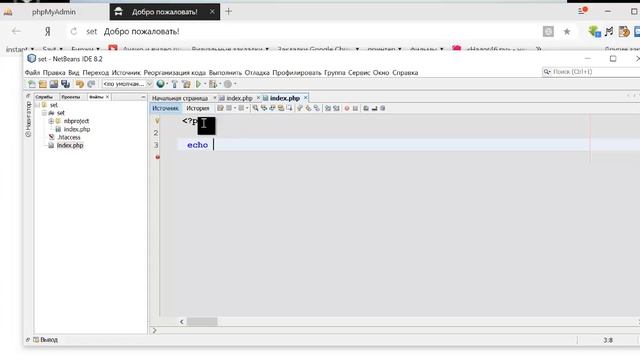
Task: Click the Next Bookmark editor icon
Action: (x=308, y=108)
